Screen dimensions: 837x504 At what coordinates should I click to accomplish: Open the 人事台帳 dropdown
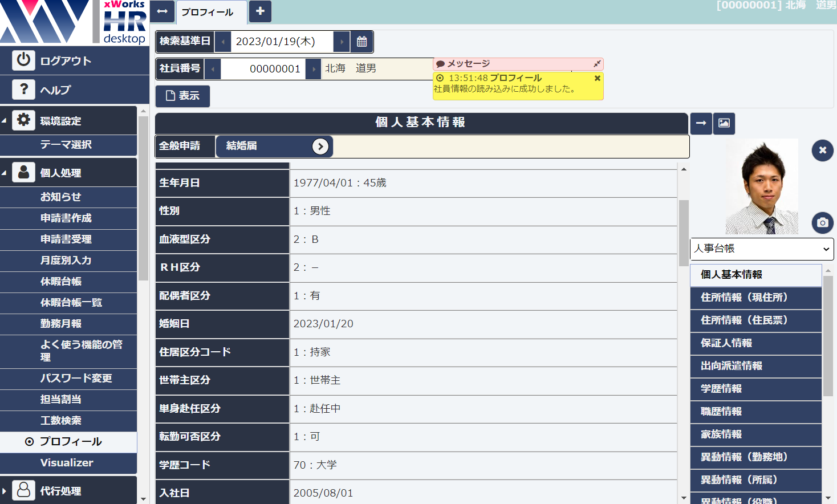coord(761,249)
